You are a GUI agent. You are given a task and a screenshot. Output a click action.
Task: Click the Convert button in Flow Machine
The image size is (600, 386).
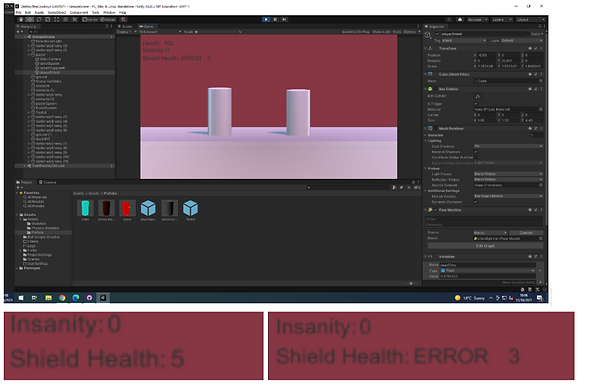(526, 233)
